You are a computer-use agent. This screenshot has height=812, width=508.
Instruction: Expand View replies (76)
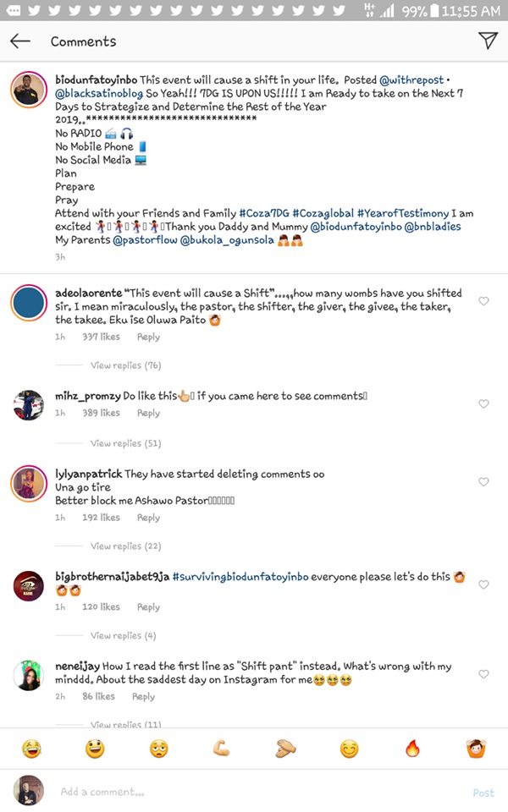tap(125, 365)
